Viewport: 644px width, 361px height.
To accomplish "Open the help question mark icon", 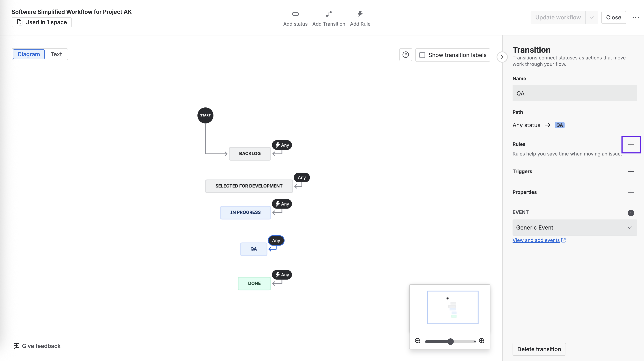I will [x=406, y=55].
